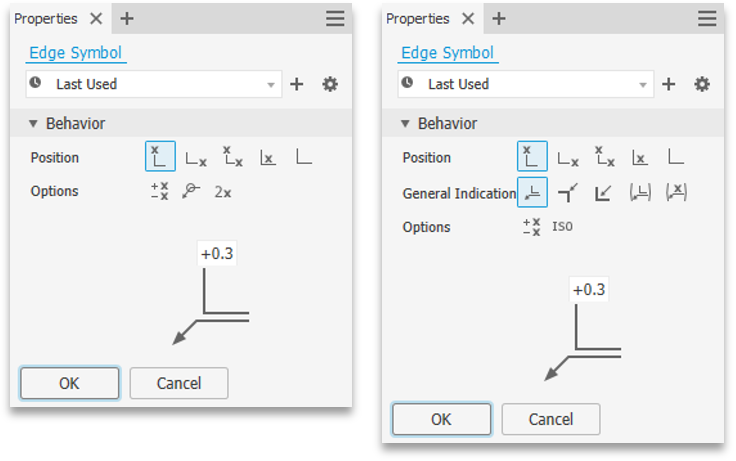
Task: Collapse Behavior section in right panel
Action: pos(405,123)
